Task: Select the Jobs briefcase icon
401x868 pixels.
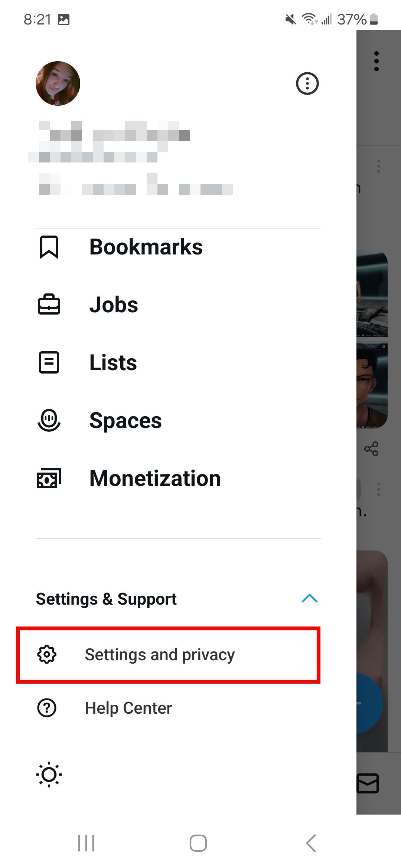Action: tap(49, 305)
